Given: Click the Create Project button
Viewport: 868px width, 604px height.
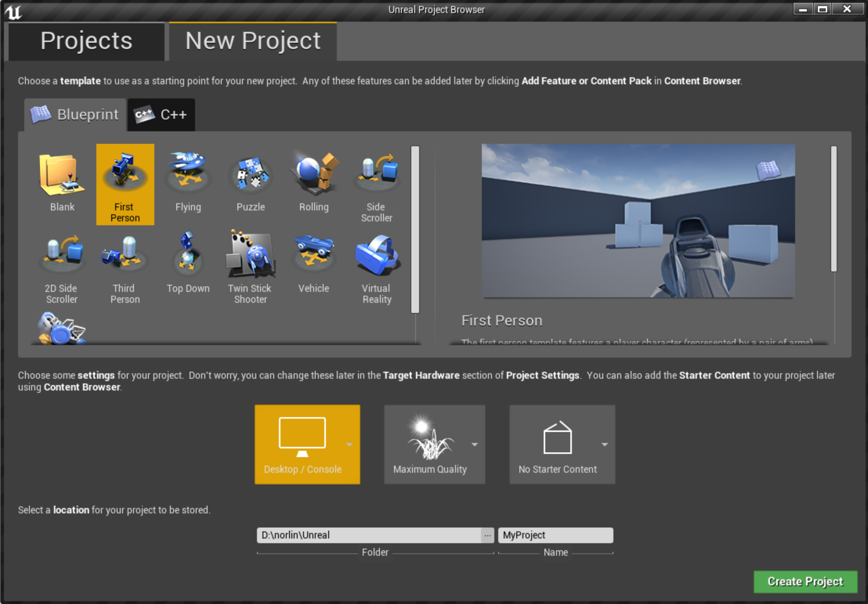Looking at the screenshot, I should 805,582.
